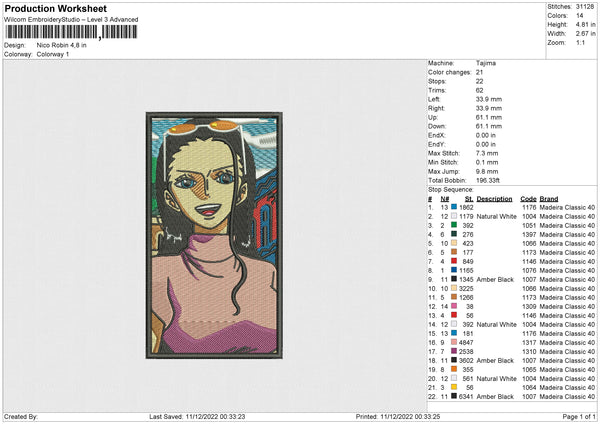The image size is (600, 424).
Task: Click the Trims value '62'
Action: (479, 90)
